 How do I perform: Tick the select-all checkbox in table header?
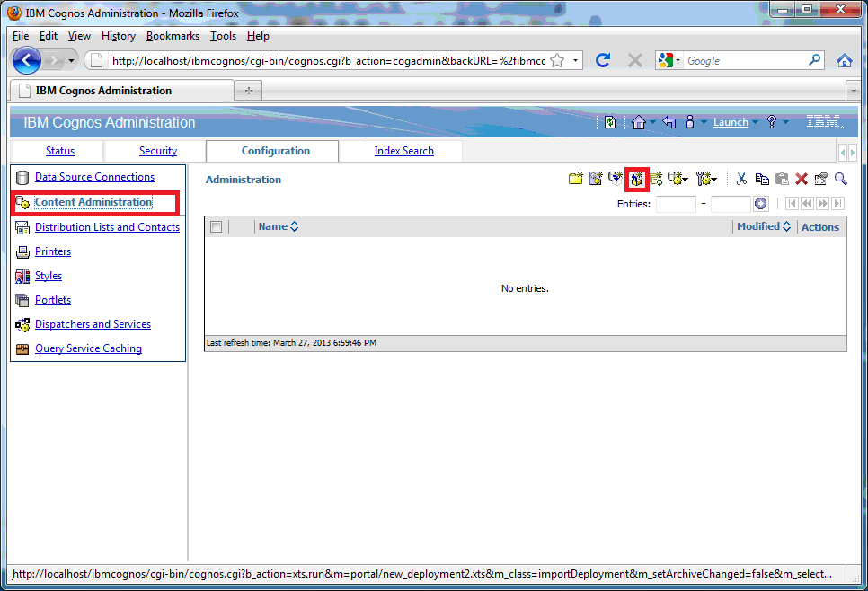(216, 226)
